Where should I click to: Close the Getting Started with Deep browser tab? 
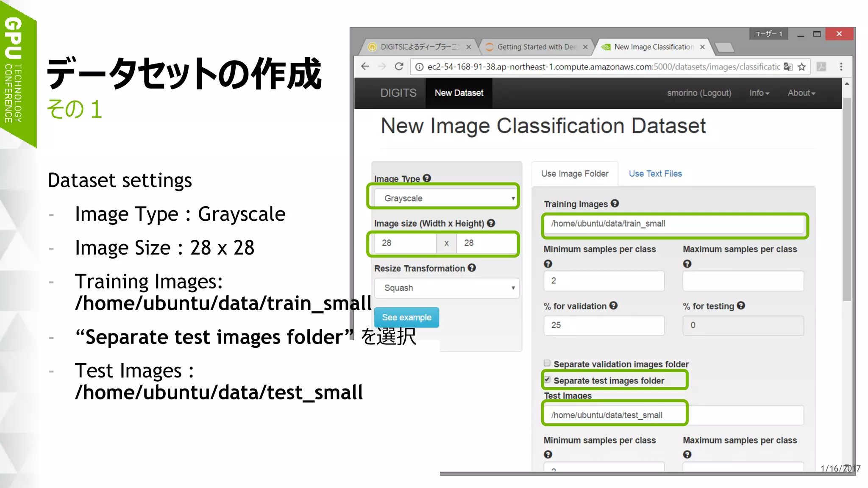point(585,47)
